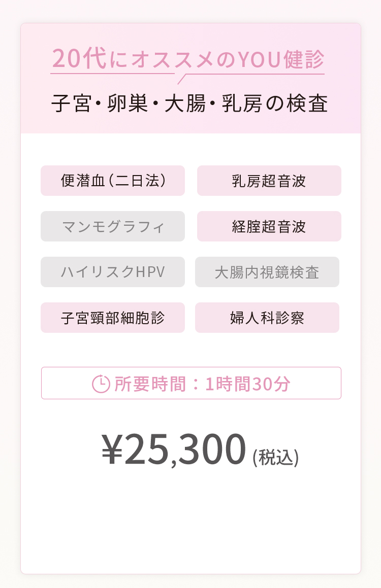Screen dimensions: 381x588
Task: Click the ¥ yen symbol
Action: (112, 449)
